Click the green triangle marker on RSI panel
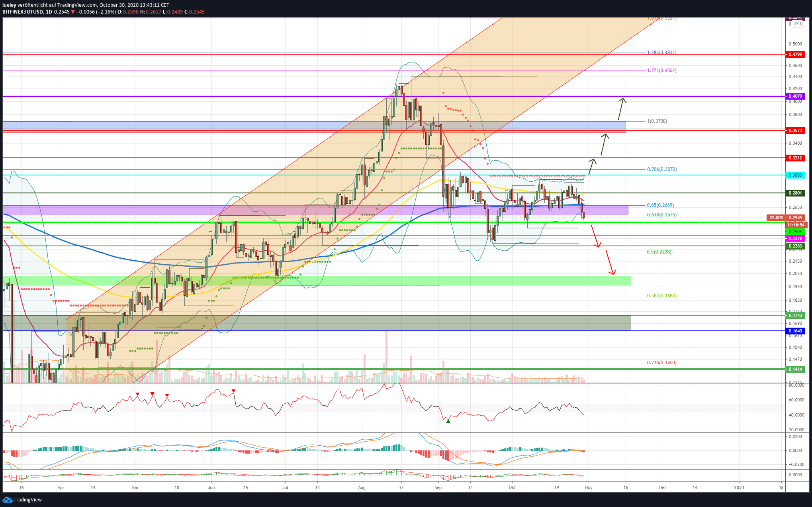This screenshot has height=507, width=812. pos(448,421)
